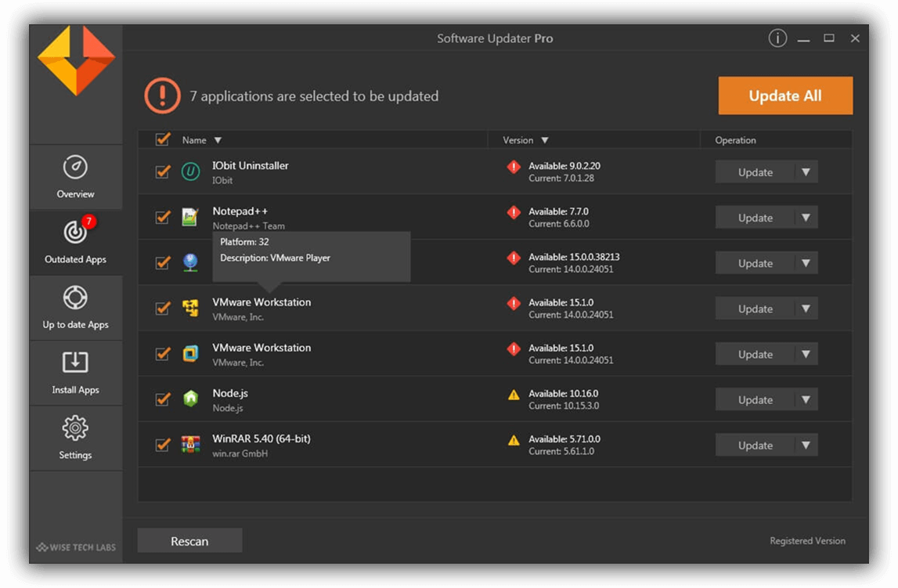
Task: Uncheck the Notepad++ checkbox
Action: click(163, 217)
